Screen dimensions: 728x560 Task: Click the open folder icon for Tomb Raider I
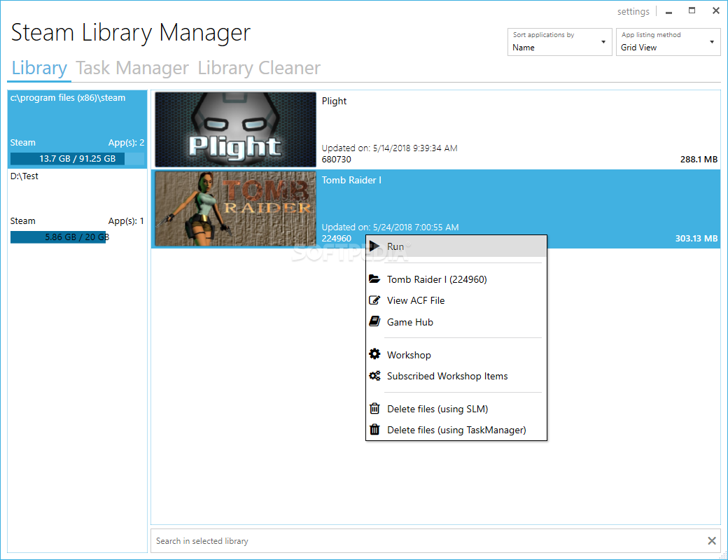tap(374, 279)
